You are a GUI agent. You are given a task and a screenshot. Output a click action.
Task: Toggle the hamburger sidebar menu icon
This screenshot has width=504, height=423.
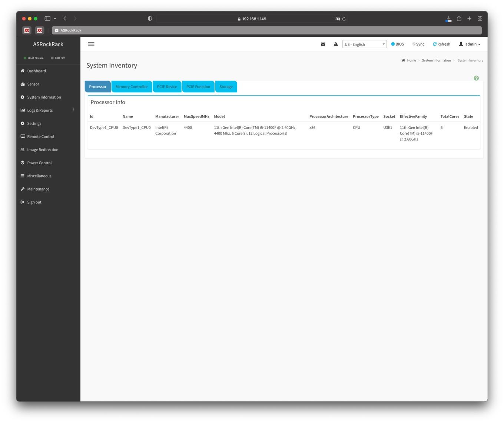tap(91, 44)
